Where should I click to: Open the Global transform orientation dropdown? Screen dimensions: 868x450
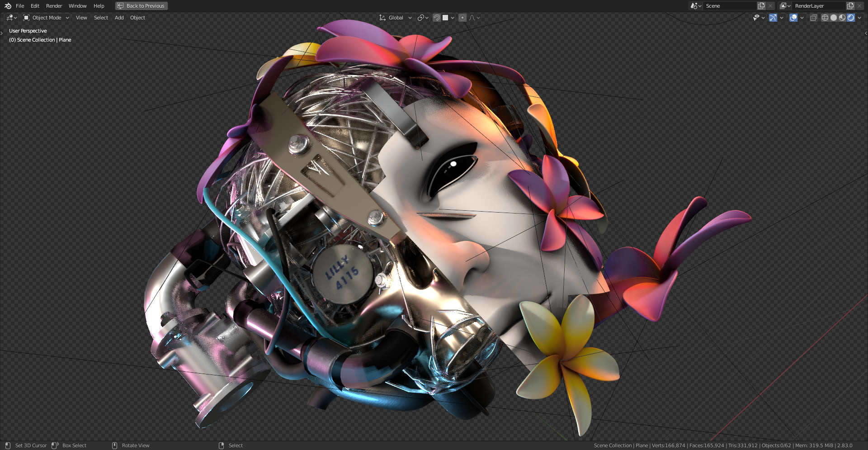coord(396,18)
